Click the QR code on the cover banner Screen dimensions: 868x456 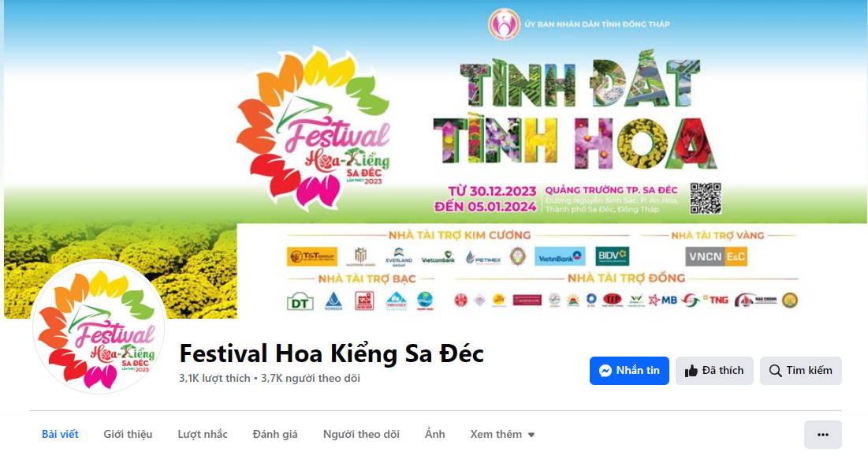pyautogui.click(x=706, y=198)
